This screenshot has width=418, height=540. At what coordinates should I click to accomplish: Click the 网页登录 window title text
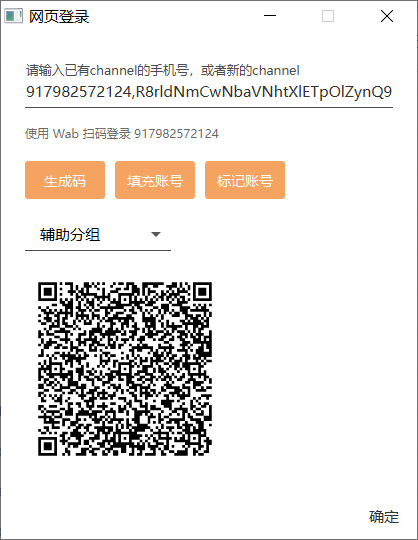coord(59,17)
